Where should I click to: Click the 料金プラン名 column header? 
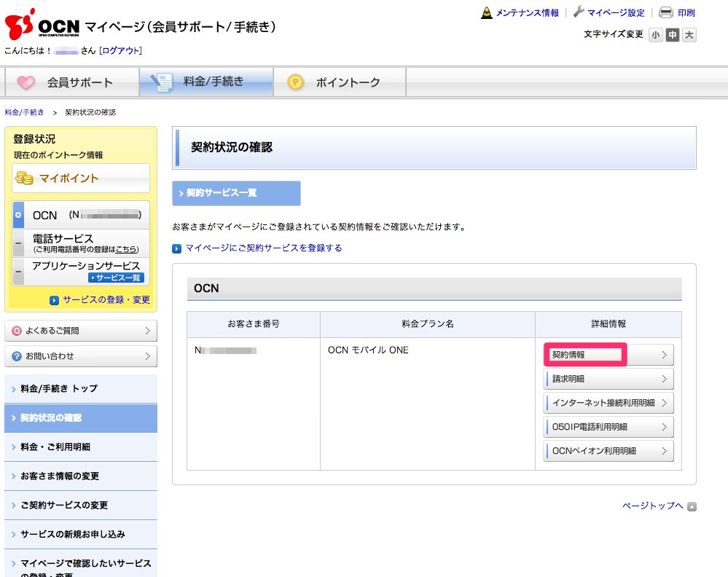pos(428,324)
